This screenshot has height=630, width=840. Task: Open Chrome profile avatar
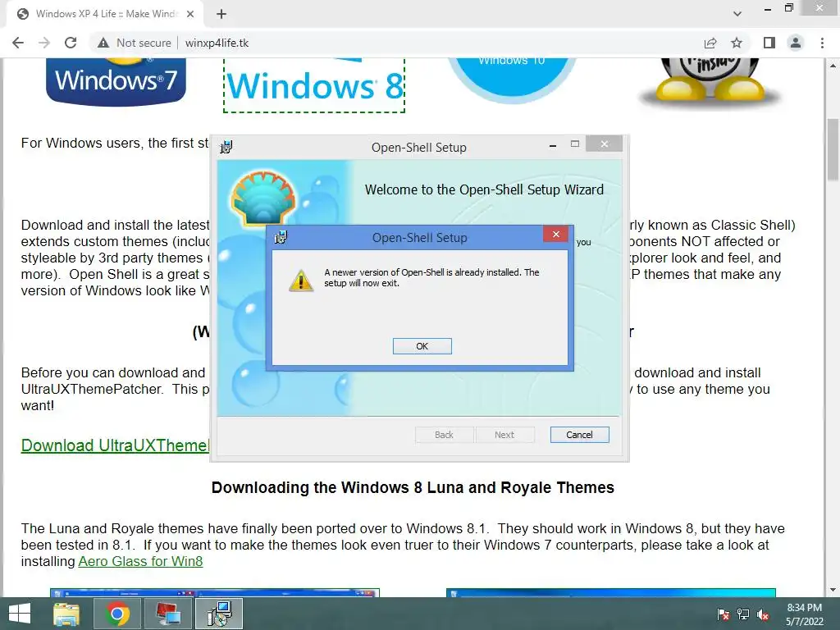coord(796,43)
